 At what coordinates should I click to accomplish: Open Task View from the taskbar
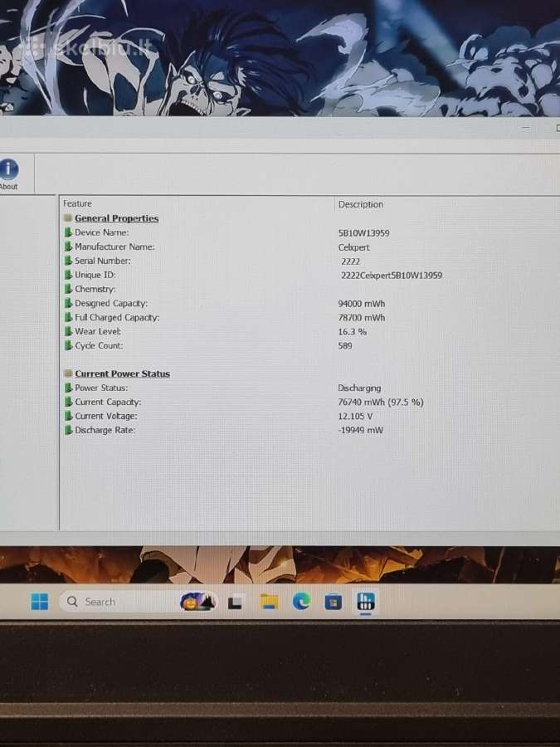point(235,603)
